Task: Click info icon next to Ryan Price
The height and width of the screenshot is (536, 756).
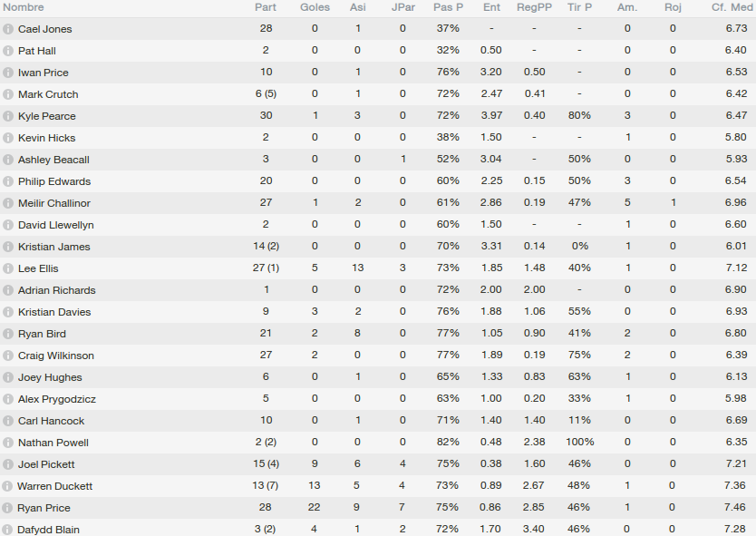Action: click(6, 508)
